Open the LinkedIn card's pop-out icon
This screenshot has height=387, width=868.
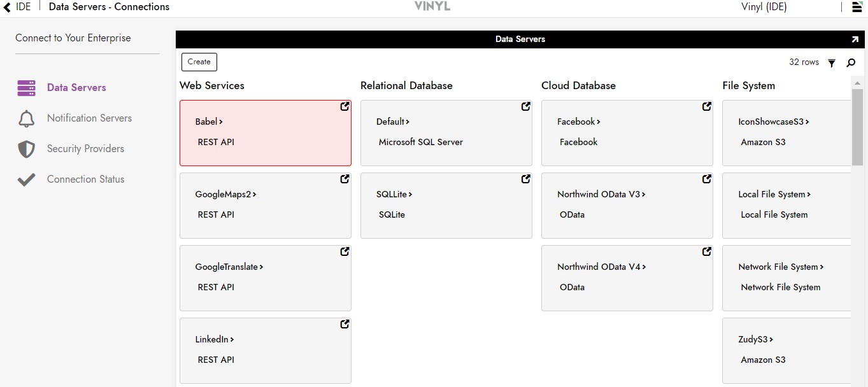point(345,325)
